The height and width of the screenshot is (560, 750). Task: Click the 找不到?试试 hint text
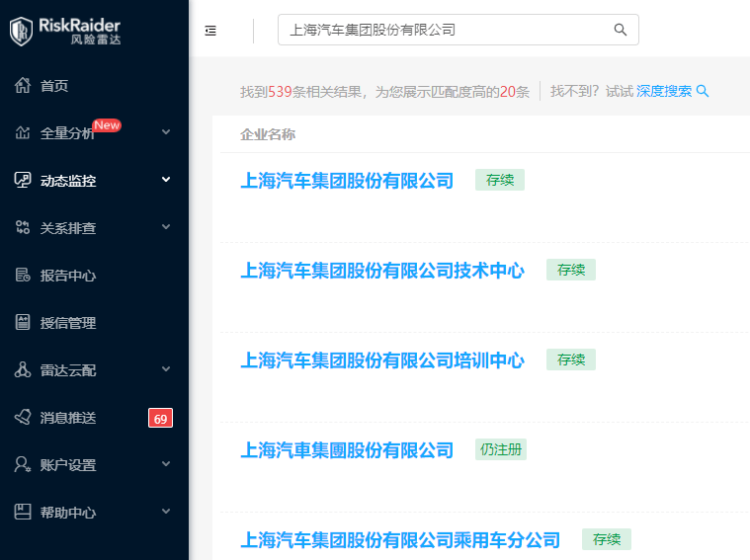[592, 91]
